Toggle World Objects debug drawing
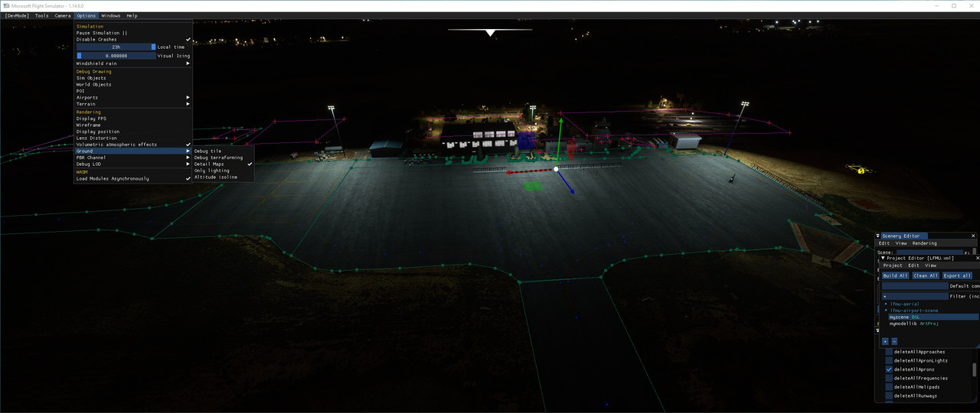Screen dimensions: 980x413 pyautogui.click(x=133, y=84)
